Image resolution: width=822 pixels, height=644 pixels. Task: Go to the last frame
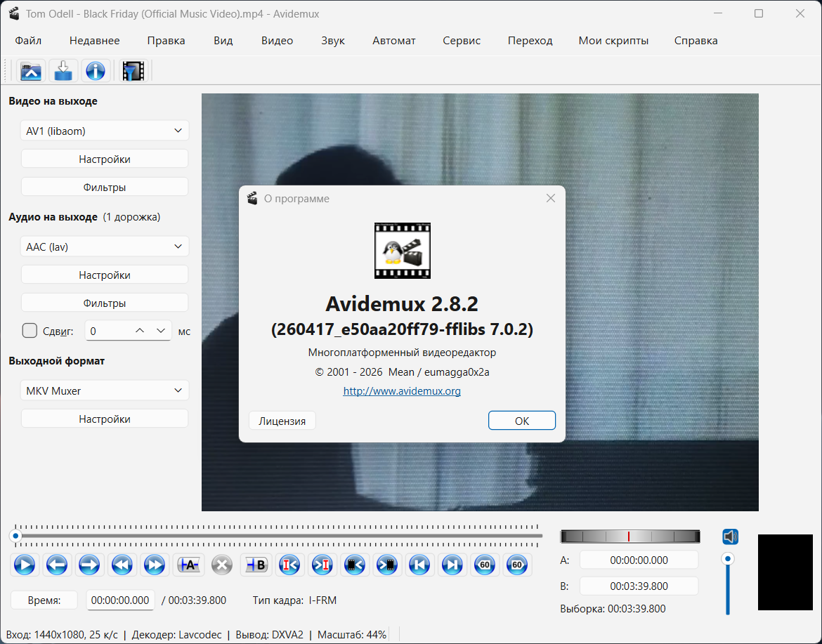tap(452, 565)
